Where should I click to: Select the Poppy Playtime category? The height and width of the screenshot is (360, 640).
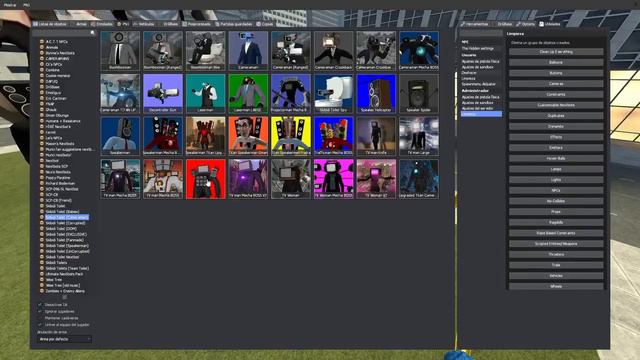click(x=58, y=178)
